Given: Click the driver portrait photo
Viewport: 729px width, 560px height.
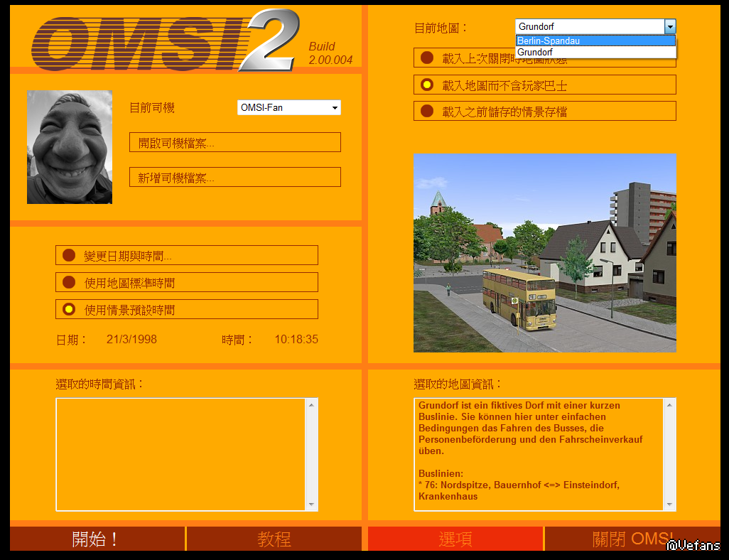Looking at the screenshot, I should [x=69, y=147].
